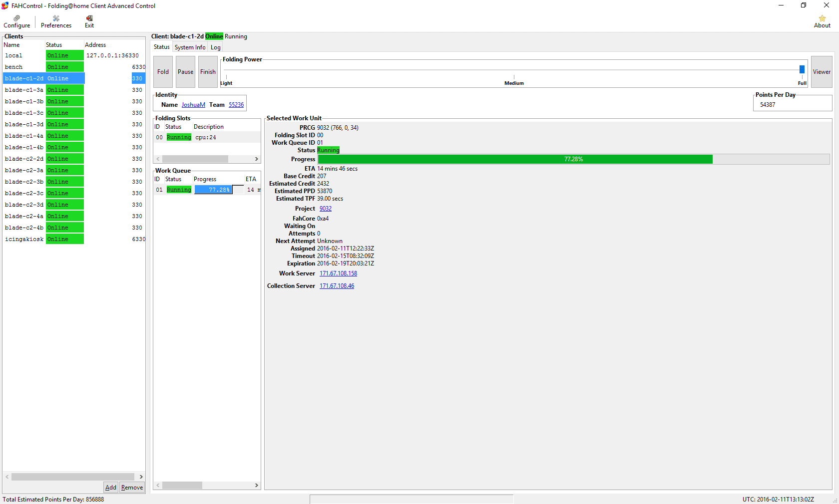Click the FAHControl app icon in title bar
839x504 pixels.
click(x=5, y=5)
